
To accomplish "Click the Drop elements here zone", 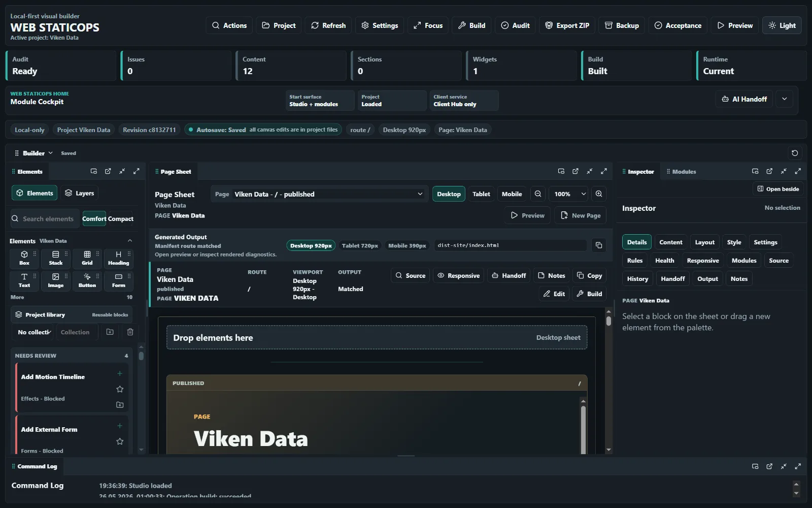I will [377, 338].
